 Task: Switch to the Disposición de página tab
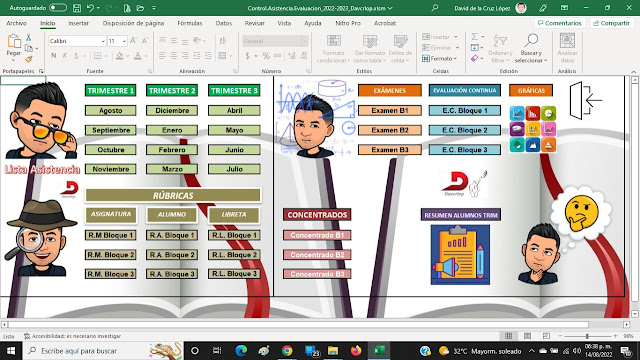coord(133,23)
